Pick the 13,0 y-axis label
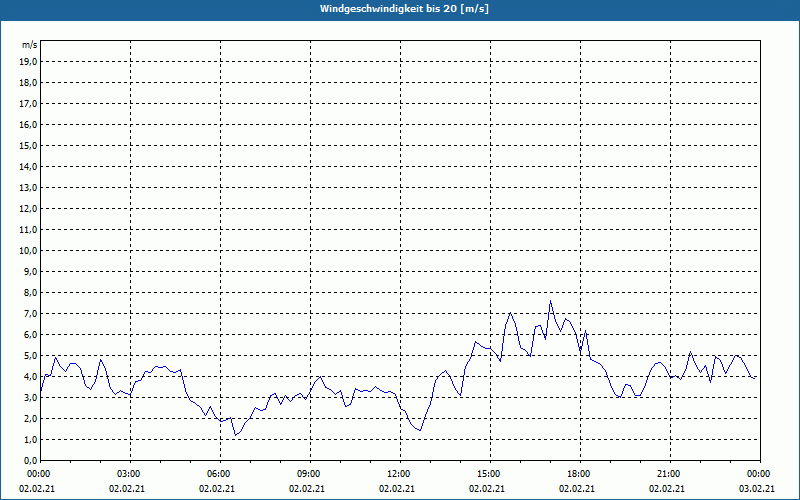Viewport: 800px width, 500px height. pos(28,188)
